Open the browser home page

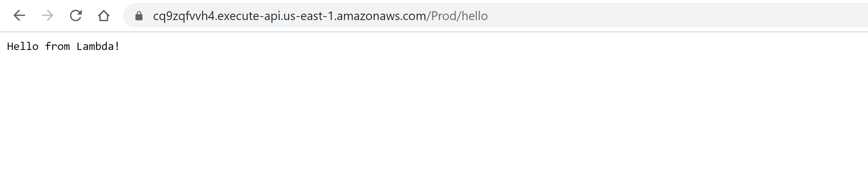click(104, 15)
